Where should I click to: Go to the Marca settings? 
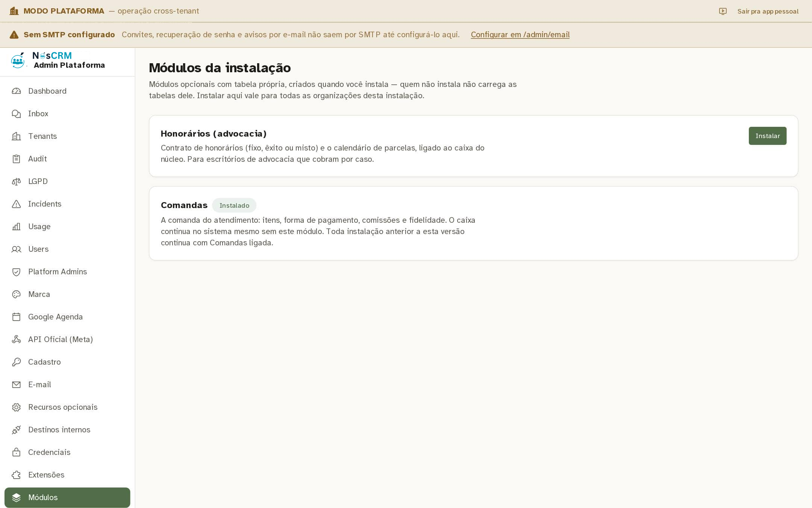coord(67,294)
